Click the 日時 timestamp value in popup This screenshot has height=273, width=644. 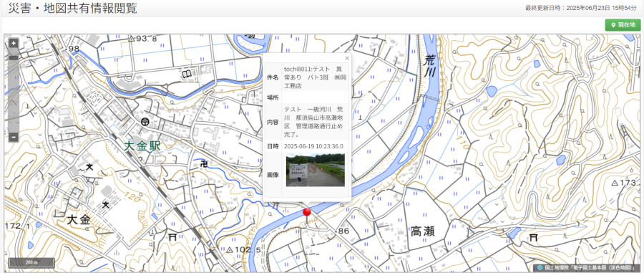point(314,146)
